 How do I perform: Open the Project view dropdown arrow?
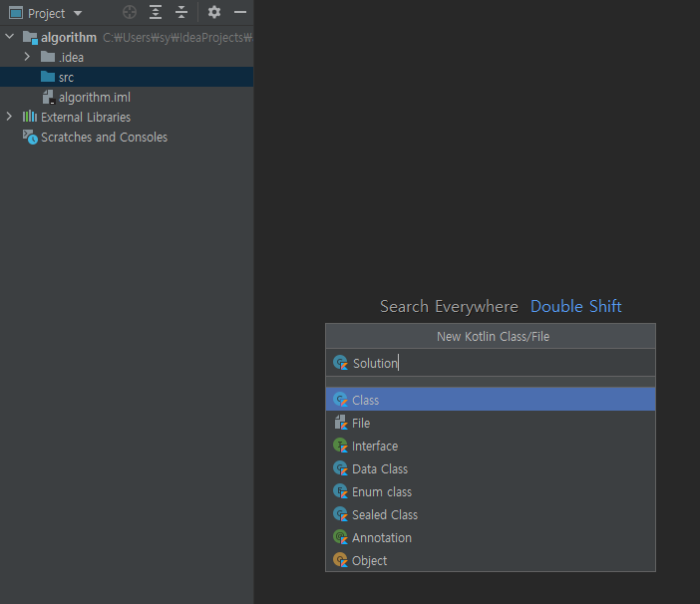pyautogui.click(x=78, y=13)
